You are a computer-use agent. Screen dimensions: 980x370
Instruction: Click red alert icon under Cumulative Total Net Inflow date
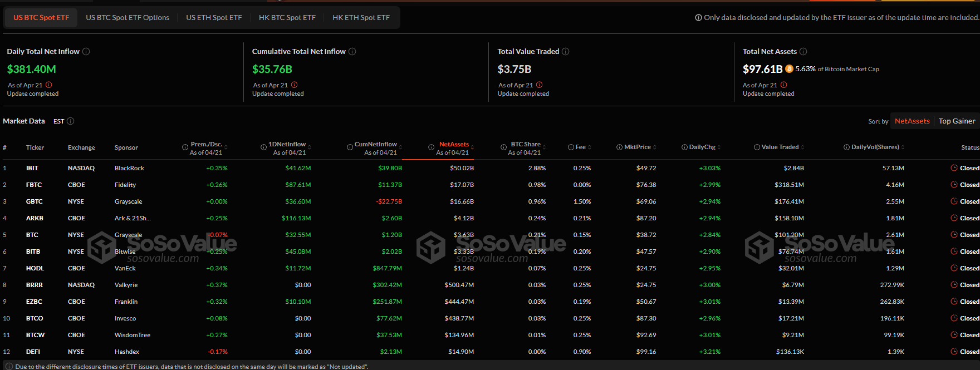click(295, 85)
